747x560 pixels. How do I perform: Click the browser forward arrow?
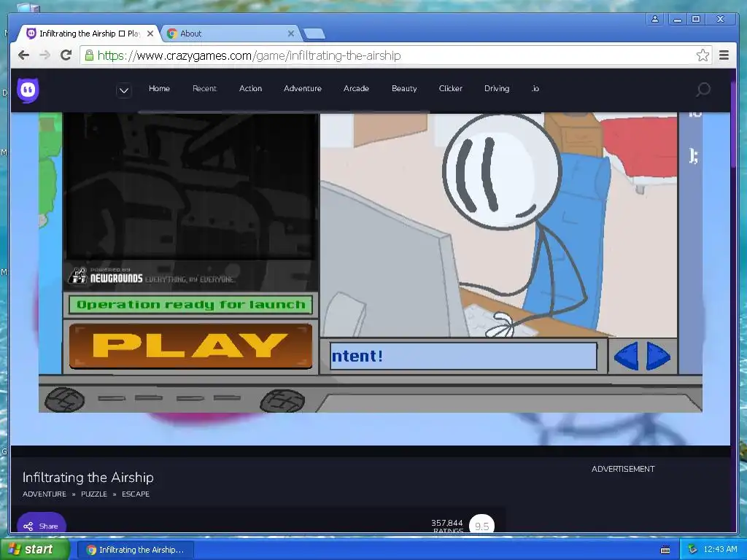pos(44,55)
